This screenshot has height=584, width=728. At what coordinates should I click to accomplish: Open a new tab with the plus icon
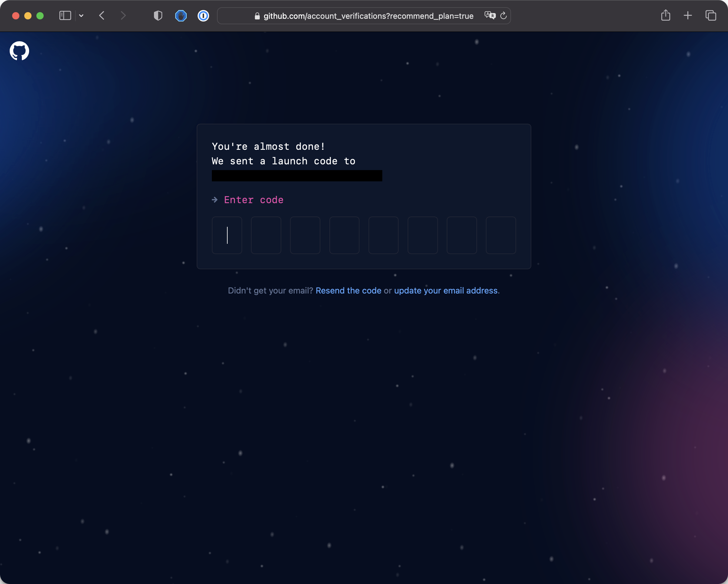point(688,15)
